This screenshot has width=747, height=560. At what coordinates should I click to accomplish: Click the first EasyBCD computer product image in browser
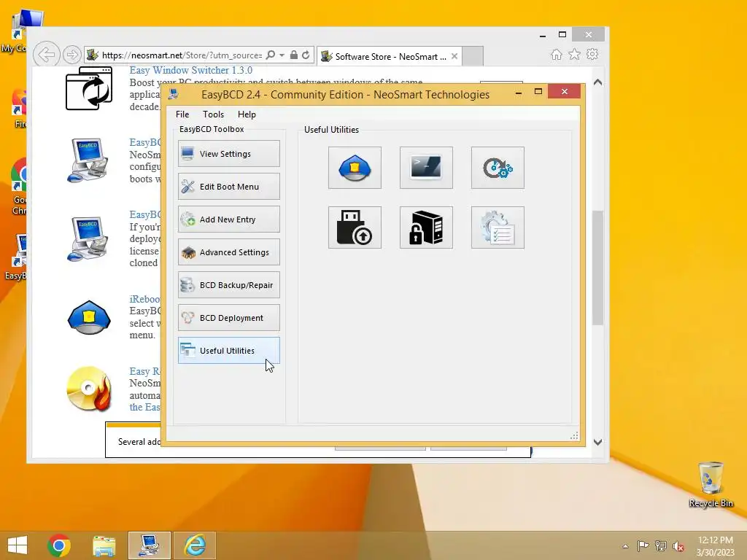(88, 160)
